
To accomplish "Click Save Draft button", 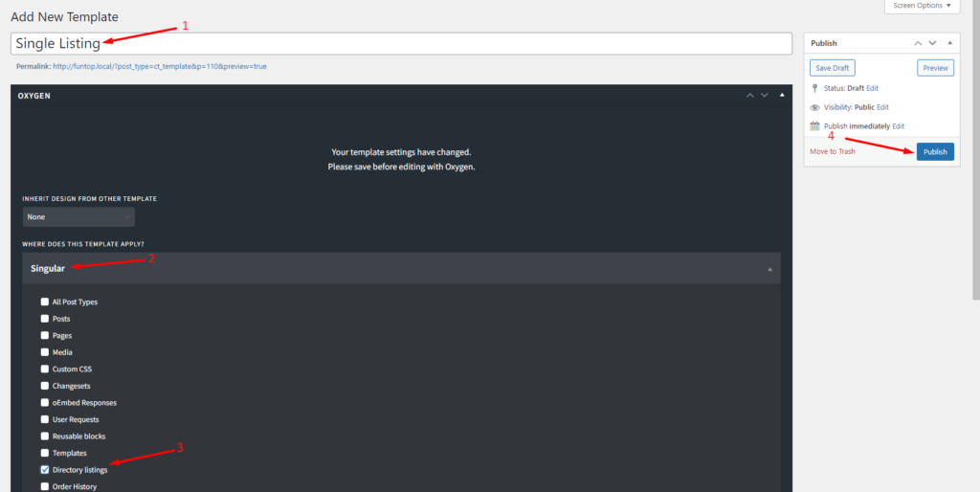I will pos(832,68).
